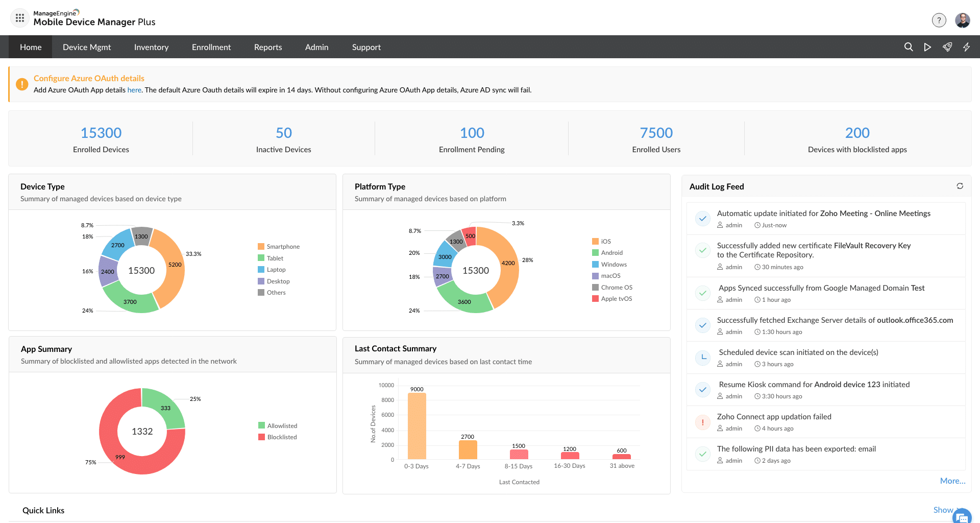Open the Device Mgmt tab
The image size is (980, 523).
(87, 47)
